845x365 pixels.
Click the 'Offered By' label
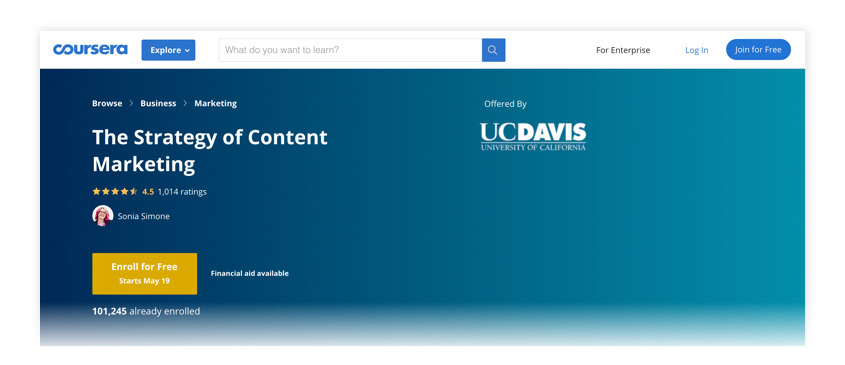click(505, 104)
